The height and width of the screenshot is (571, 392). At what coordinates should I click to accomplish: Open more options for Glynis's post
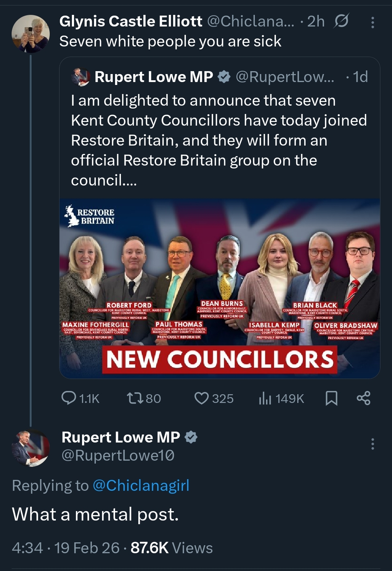point(372,23)
